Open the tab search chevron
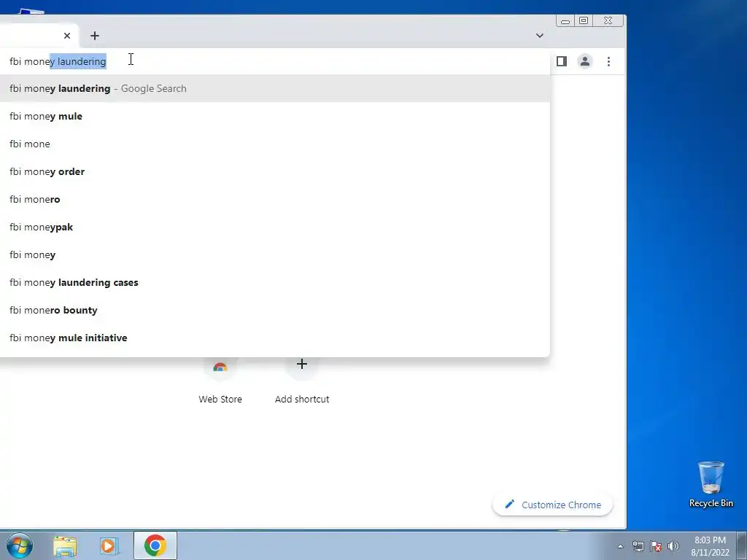 pyautogui.click(x=539, y=36)
